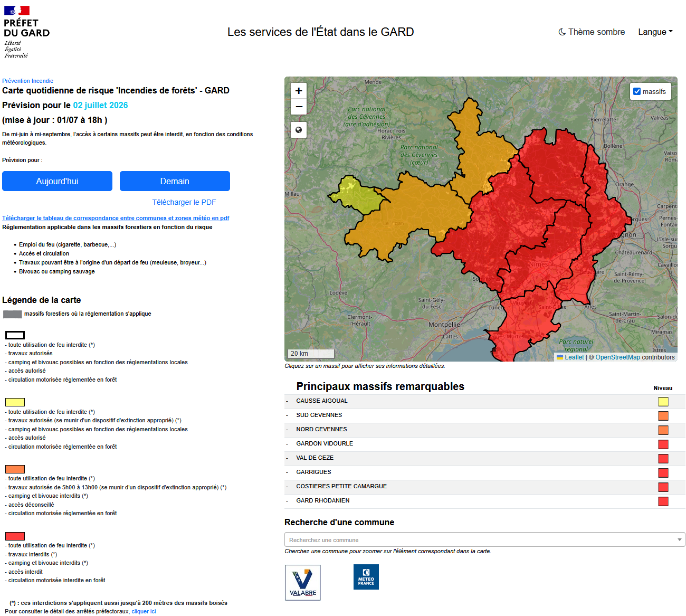Select the VAL DE CEZE massif row
Viewport: 686px width, 616px height.
[484, 458]
